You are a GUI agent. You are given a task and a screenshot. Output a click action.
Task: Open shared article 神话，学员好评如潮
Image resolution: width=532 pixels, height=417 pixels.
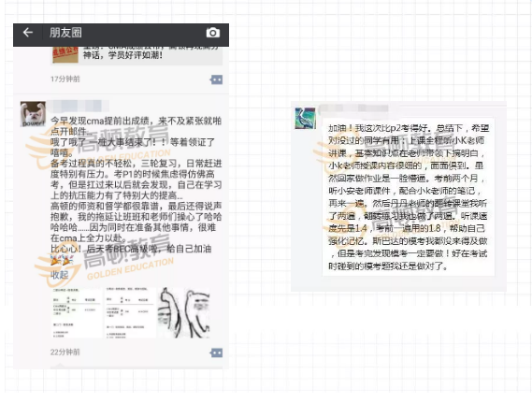137,55
